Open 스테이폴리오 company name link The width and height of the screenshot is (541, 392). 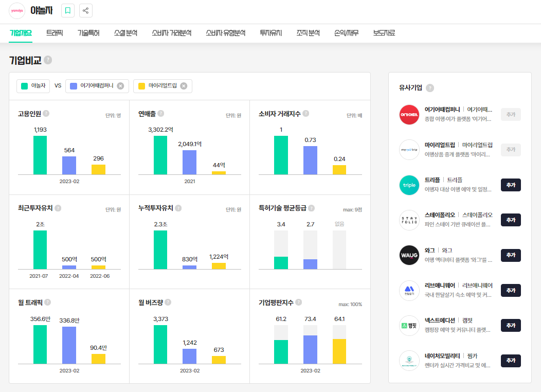point(440,215)
